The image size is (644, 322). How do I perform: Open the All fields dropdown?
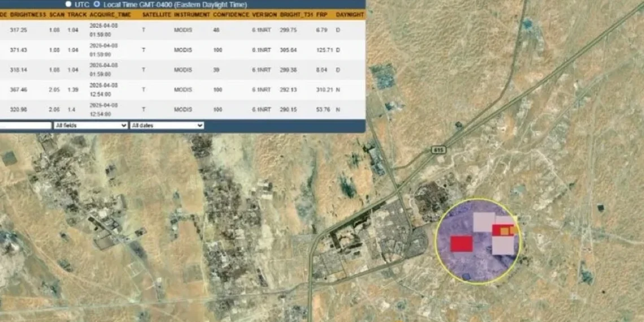coord(90,125)
